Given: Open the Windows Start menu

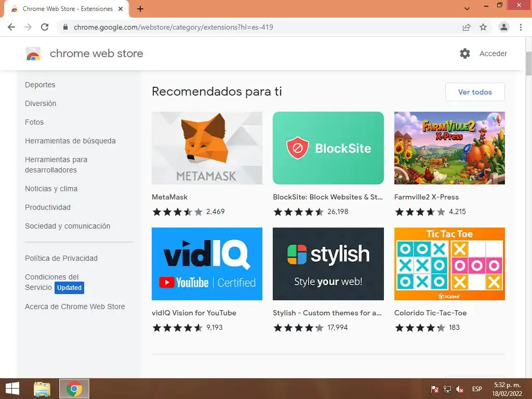Looking at the screenshot, I should click(x=12, y=389).
